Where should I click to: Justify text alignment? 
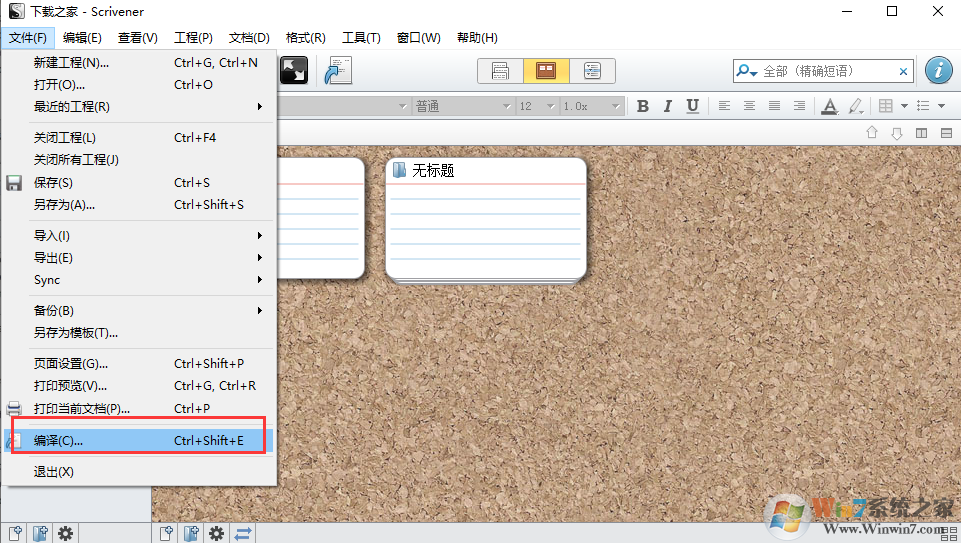pos(774,106)
